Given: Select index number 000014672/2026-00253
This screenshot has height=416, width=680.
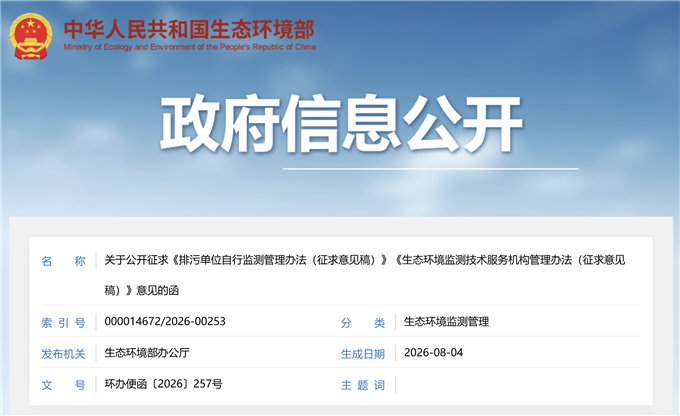Looking at the screenshot, I should coord(165,321).
